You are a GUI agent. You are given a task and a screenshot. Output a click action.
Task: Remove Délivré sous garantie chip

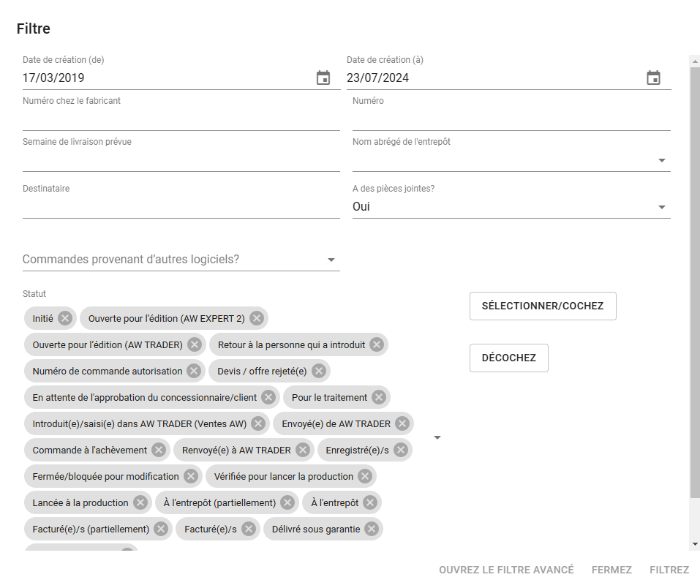(x=372, y=529)
